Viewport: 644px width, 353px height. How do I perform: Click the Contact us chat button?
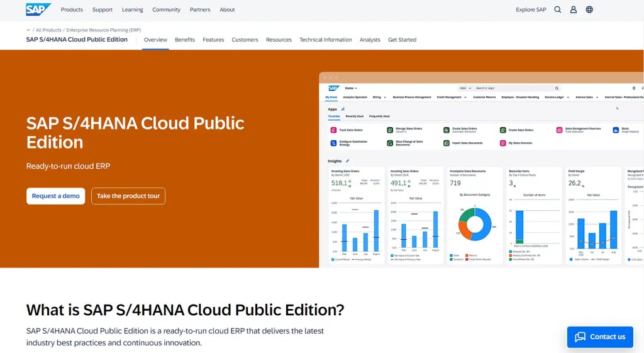click(600, 337)
